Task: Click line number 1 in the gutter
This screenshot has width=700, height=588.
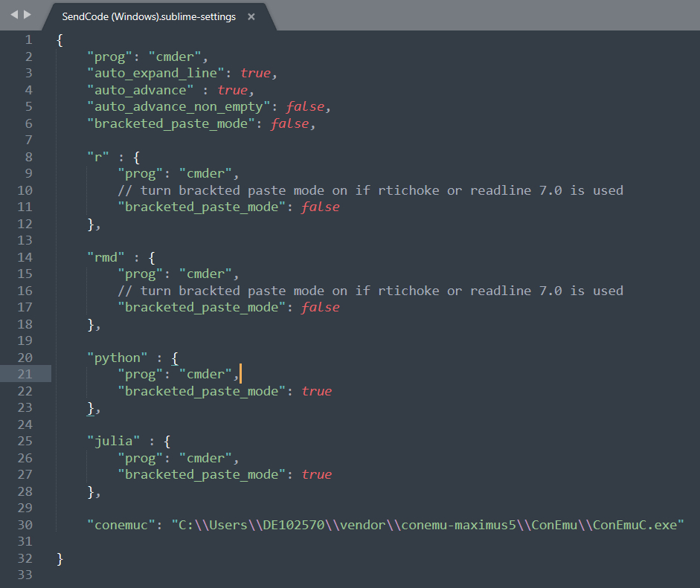Action: pyautogui.click(x=28, y=40)
